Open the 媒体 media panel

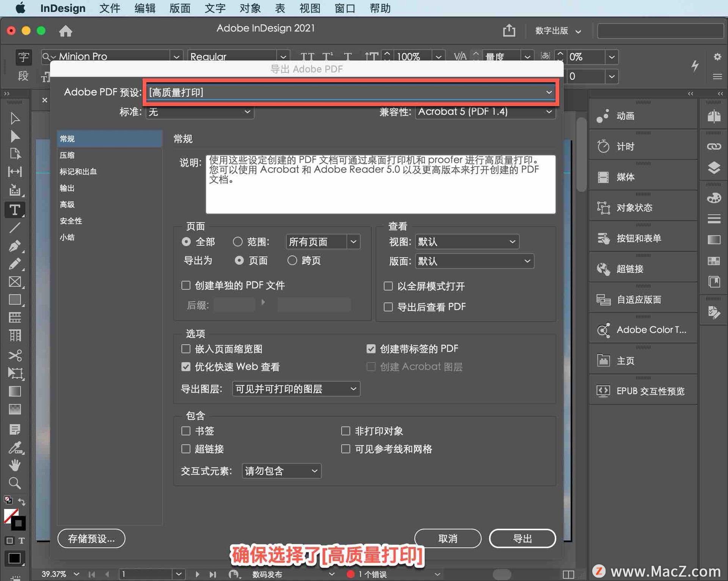(643, 177)
